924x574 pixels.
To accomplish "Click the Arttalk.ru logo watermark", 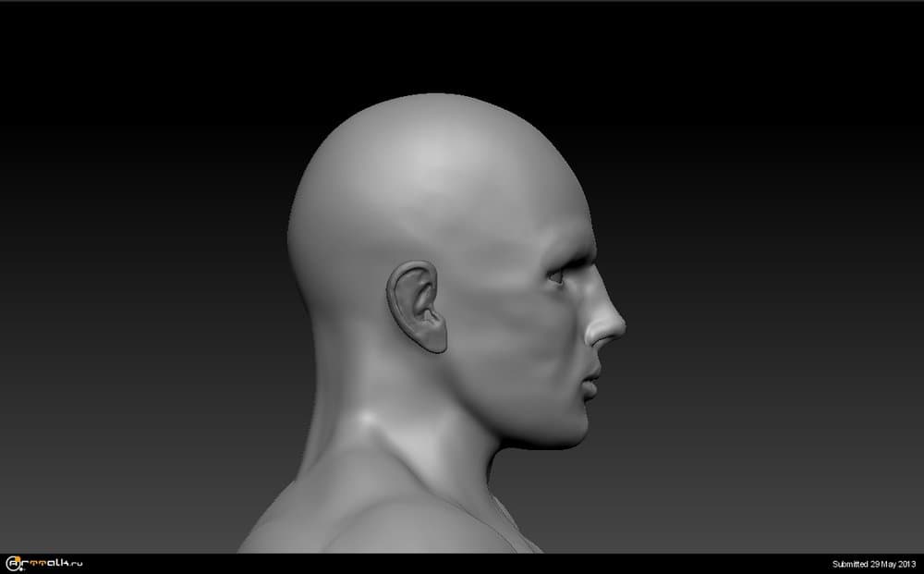I will point(43,562).
